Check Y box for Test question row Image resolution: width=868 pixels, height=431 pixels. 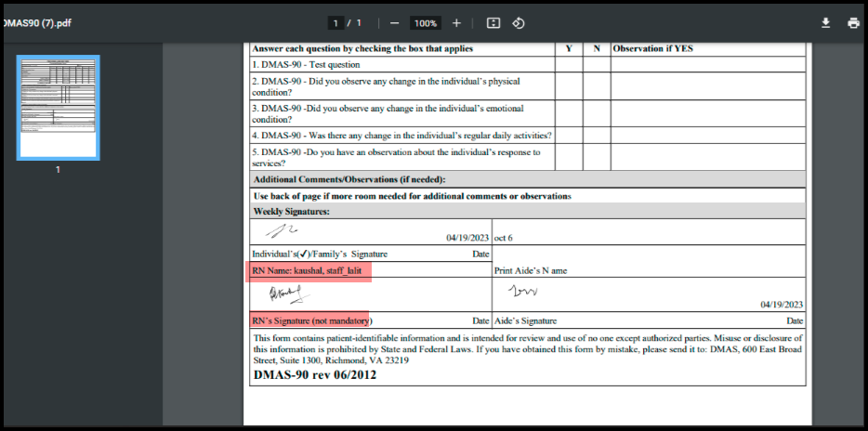click(569, 65)
